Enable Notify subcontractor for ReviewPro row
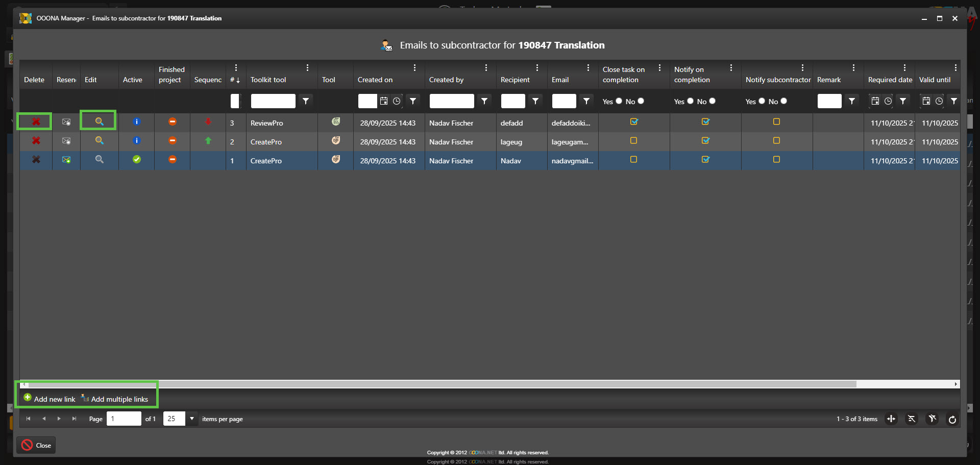The image size is (980, 465). [x=776, y=122]
